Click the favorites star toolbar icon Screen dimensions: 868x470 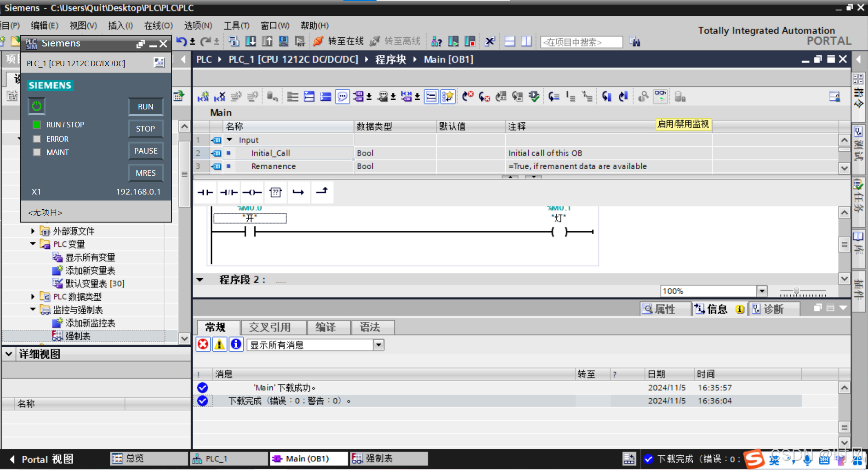[x=448, y=97]
